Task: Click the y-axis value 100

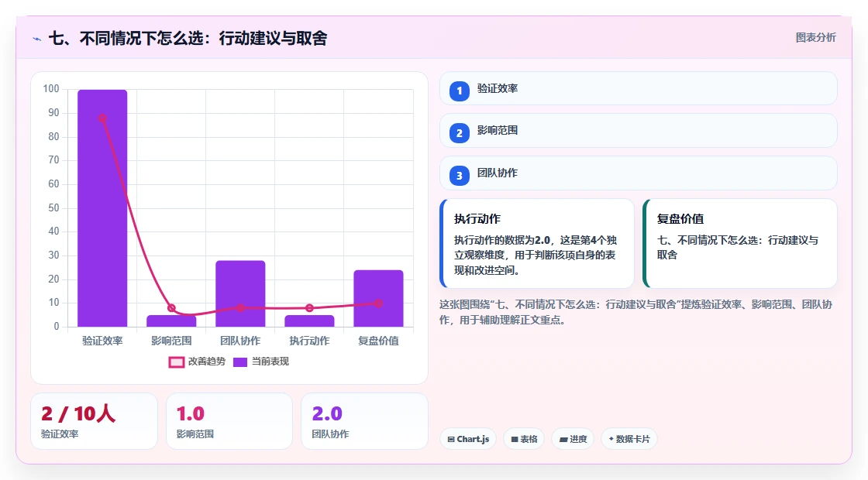Action: point(51,89)
